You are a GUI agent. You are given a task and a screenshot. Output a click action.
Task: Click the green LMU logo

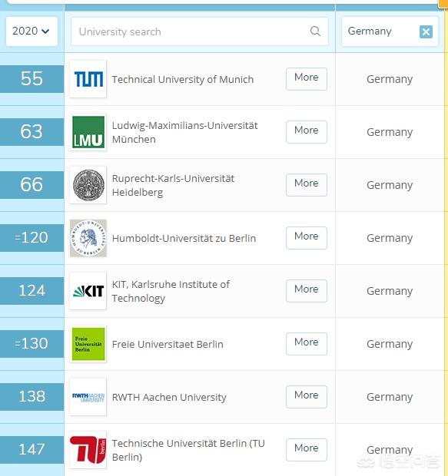88,132
